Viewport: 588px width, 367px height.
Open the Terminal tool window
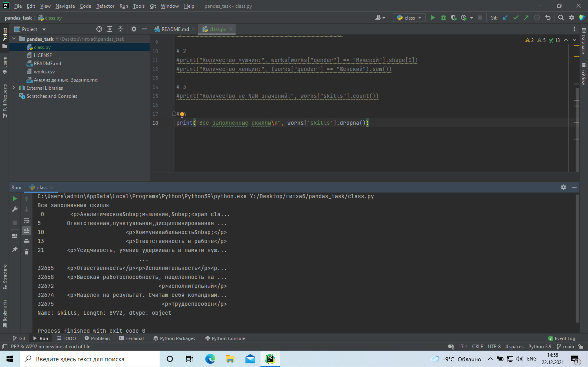131,338
